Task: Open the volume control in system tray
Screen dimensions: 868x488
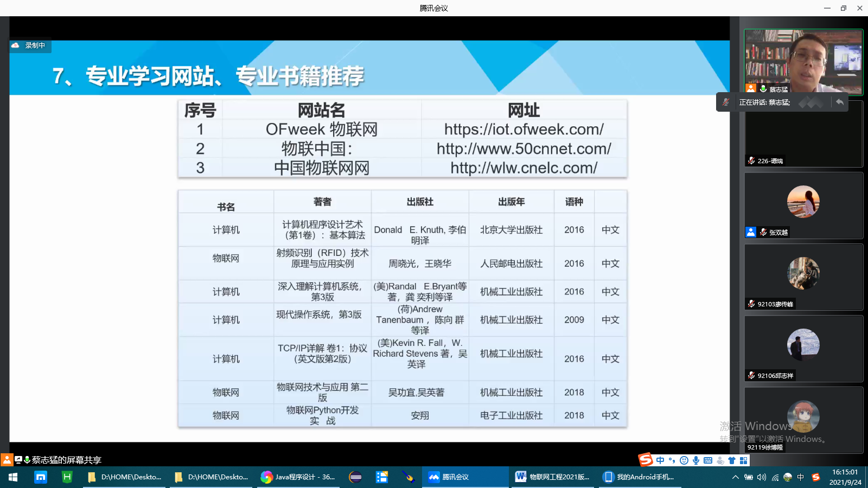Action: click(762, 477)
